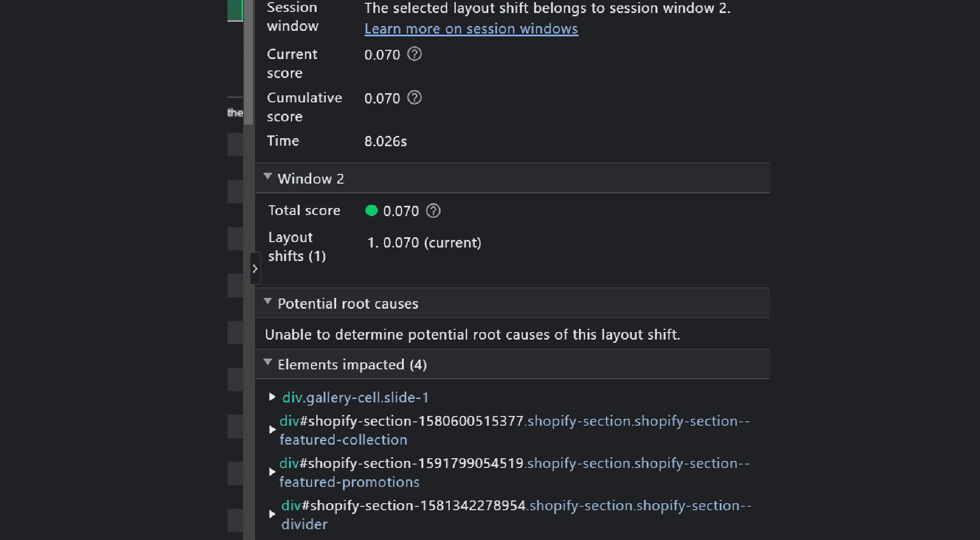980x540 pixels.
Task: Expand the featured-promotions shopify section arrow
Action: pos(272,472)
